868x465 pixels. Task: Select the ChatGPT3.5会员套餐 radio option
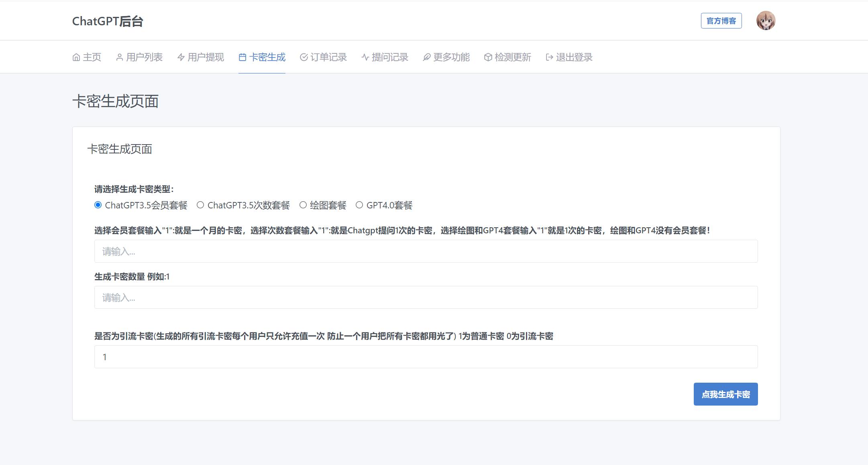pos(98,205)
